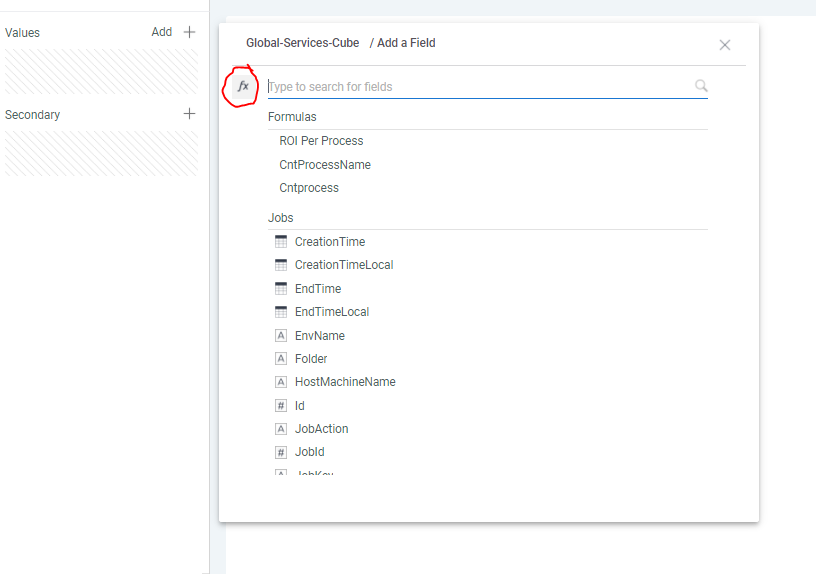816x574 pixels.
Task: Select the EndTimeLocal field
Action: tap(332, 312)
